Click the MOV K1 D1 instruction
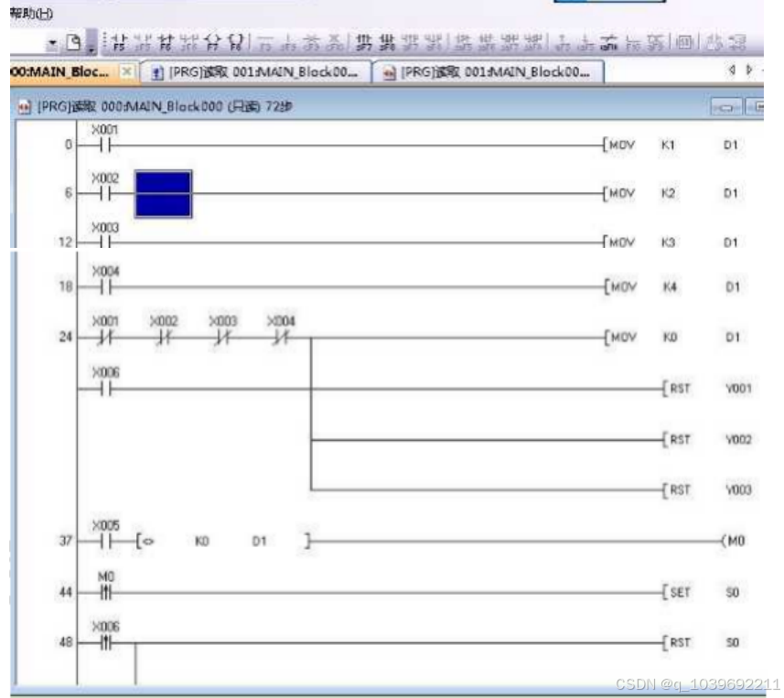 (x=671, y=145)
